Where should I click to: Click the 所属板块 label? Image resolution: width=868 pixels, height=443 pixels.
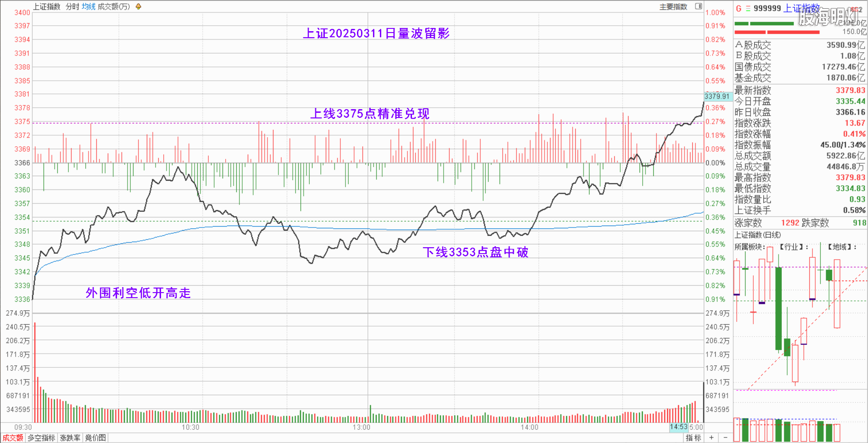click(x=750, y=247)
